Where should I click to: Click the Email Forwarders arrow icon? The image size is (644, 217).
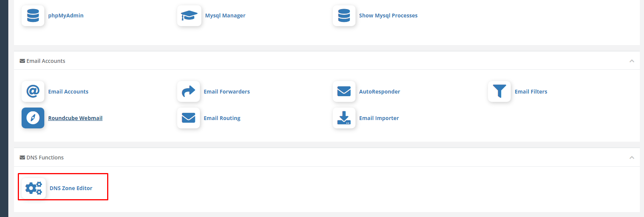[x=189, y=91]
